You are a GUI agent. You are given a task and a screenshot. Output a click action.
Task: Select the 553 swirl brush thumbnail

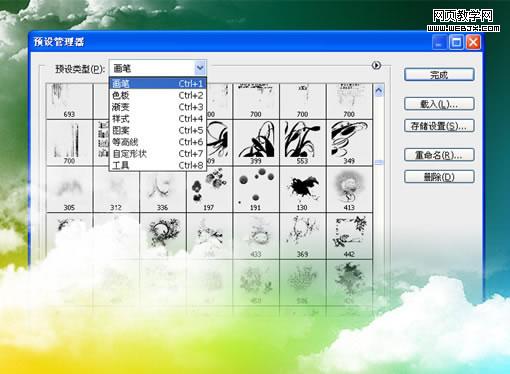coord(303,143)
